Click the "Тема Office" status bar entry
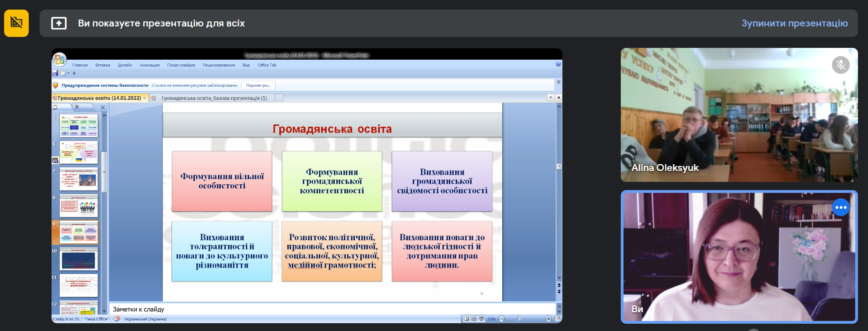 pos(96,319)
